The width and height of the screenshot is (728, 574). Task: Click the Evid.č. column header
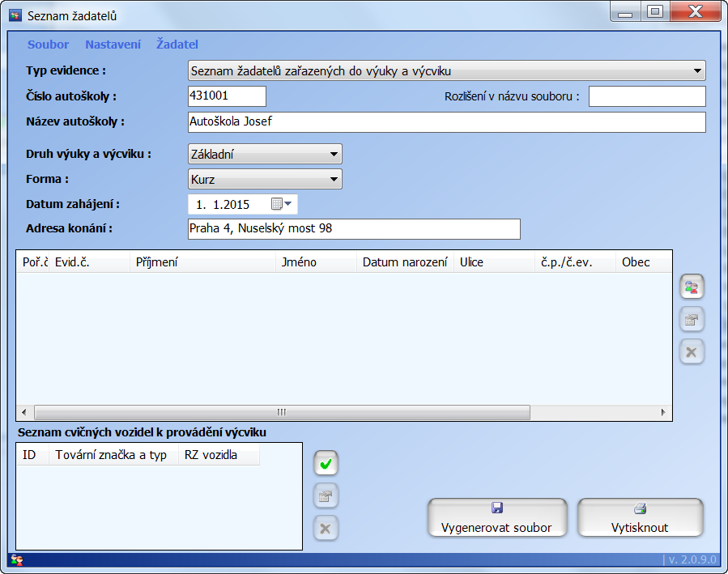tap(89, 262)
